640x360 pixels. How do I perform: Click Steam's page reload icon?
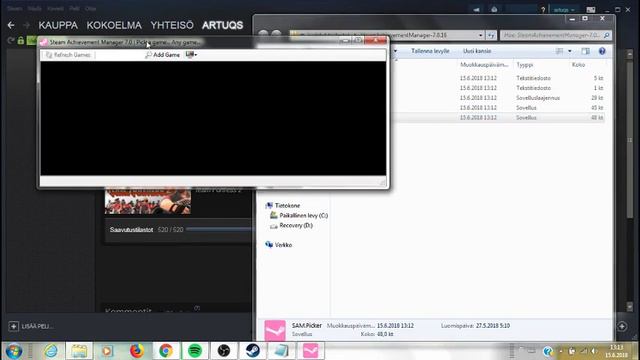[x=11, y=40]
